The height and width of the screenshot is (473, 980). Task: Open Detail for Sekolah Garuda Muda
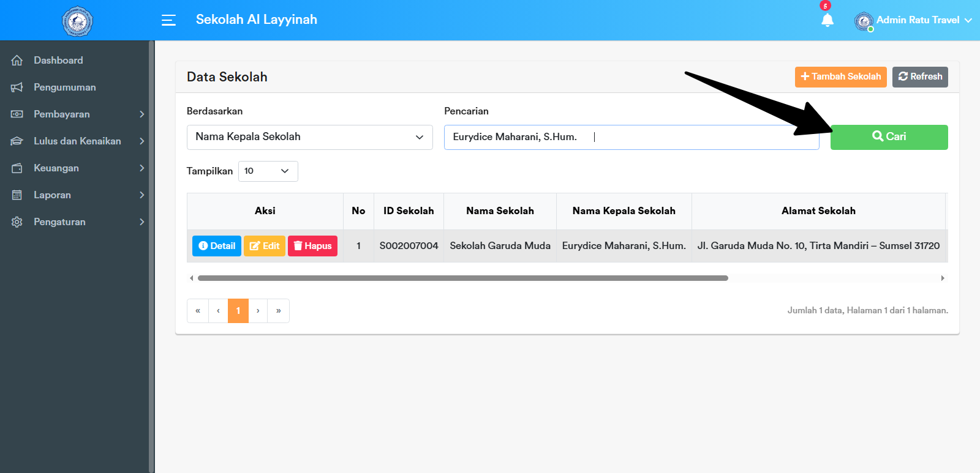tap(217, 246)
